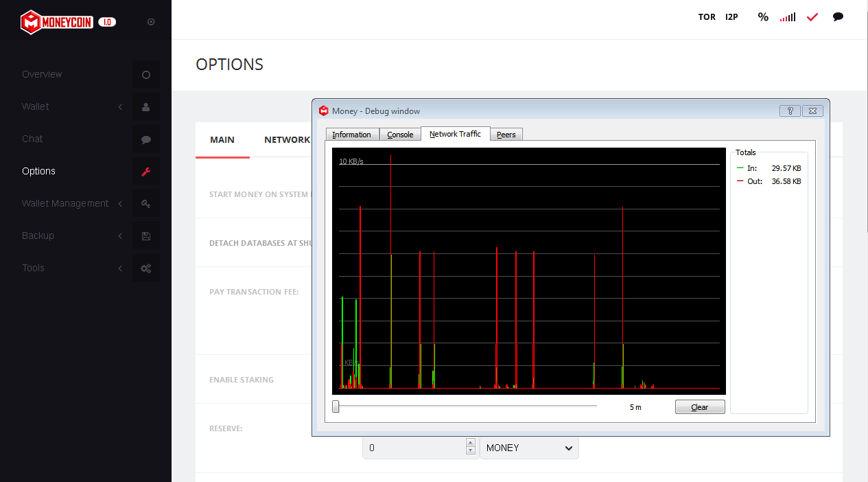The height and width of the screenshot is (482, 868).
Task: Expand the Backup submenu chevron
Action: click(x=120, y=236)
